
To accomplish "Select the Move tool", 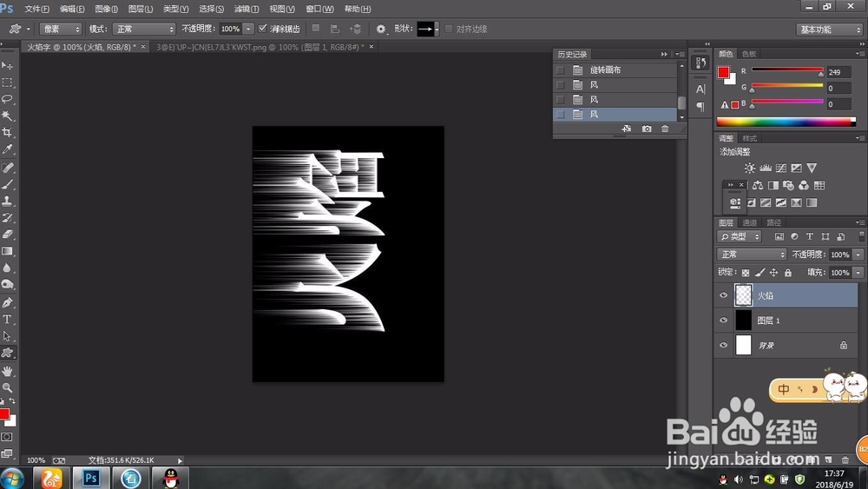I will tap(7, 65).
